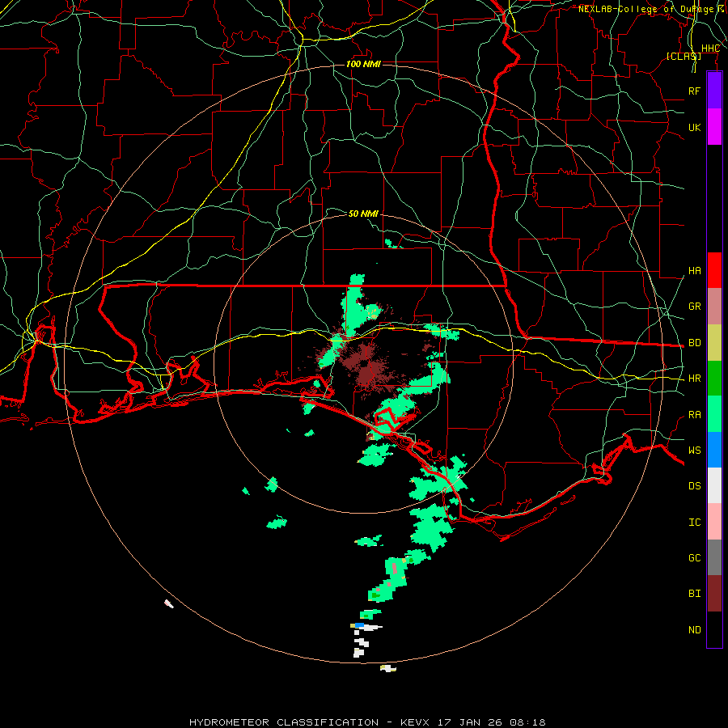Click the Hydrometeor Classification KEVX title text
The image size is (728, 728).
pos(367,722)
